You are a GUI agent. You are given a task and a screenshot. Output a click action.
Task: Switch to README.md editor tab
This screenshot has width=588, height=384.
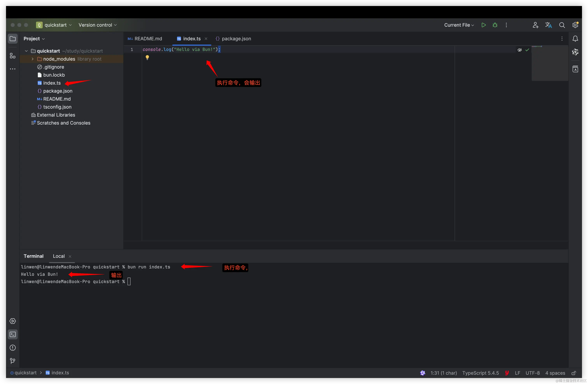(x=145, y=38)
